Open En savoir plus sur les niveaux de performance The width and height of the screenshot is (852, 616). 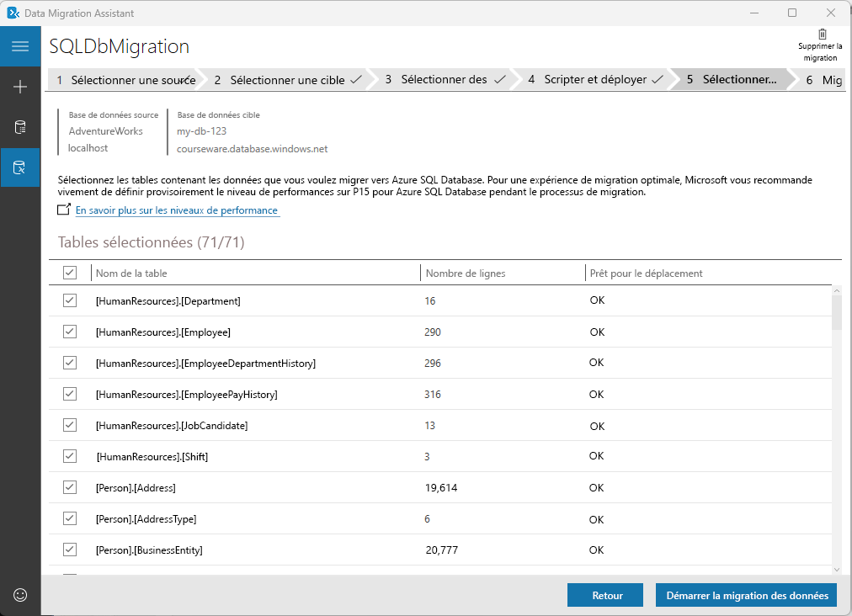tap(177, 210)
